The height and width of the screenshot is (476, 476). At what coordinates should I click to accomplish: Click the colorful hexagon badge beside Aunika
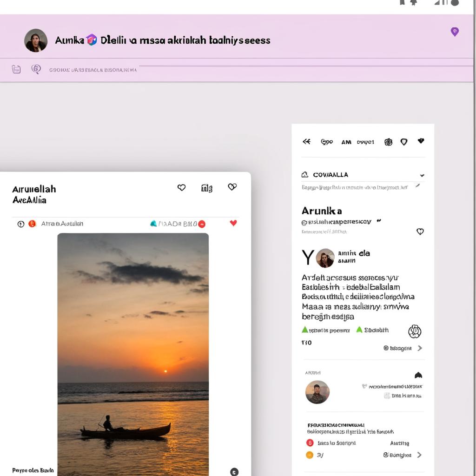pos(92,40)
